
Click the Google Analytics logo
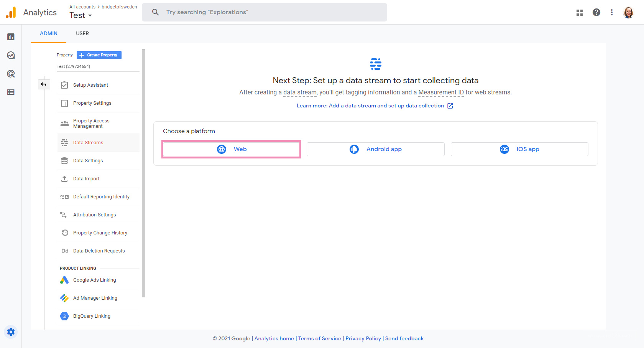[11, 12]
